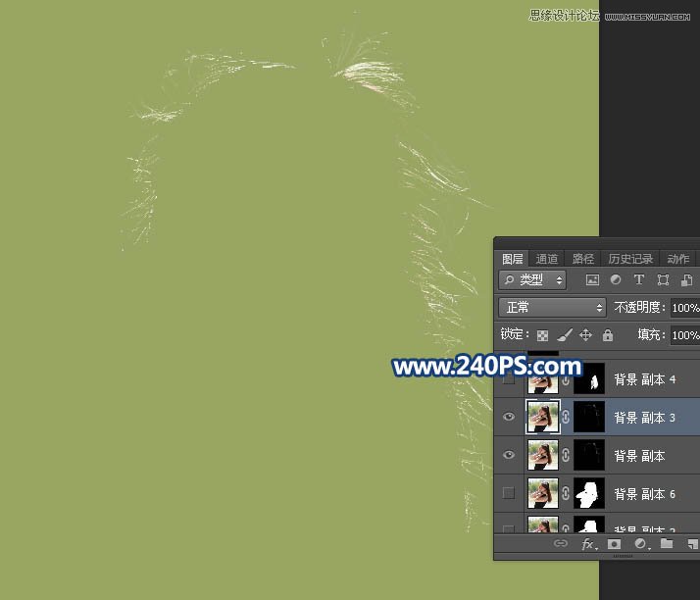The height and width of the screenshot is (600, 700).
Task: Click the 不透明度 opacity label
Action: 639,307
